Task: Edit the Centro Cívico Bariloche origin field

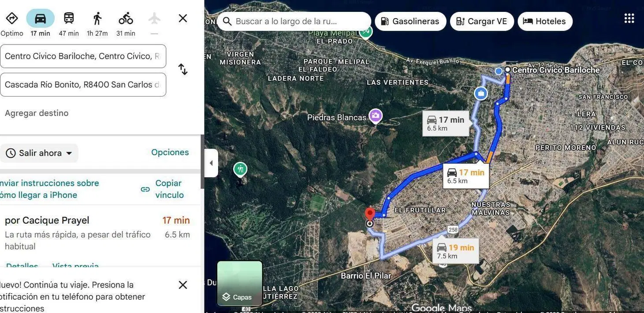Action: (x=83, y=56)
